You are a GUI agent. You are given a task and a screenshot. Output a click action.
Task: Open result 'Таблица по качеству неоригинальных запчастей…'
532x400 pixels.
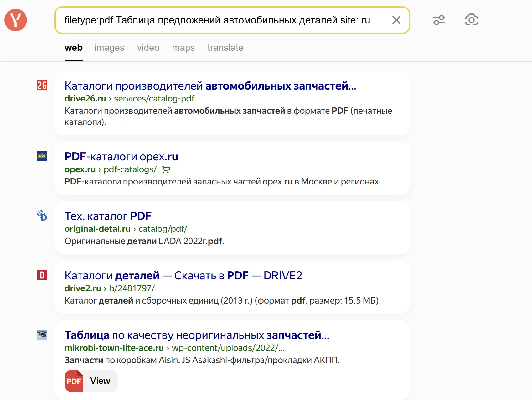[x=197, y=335]
